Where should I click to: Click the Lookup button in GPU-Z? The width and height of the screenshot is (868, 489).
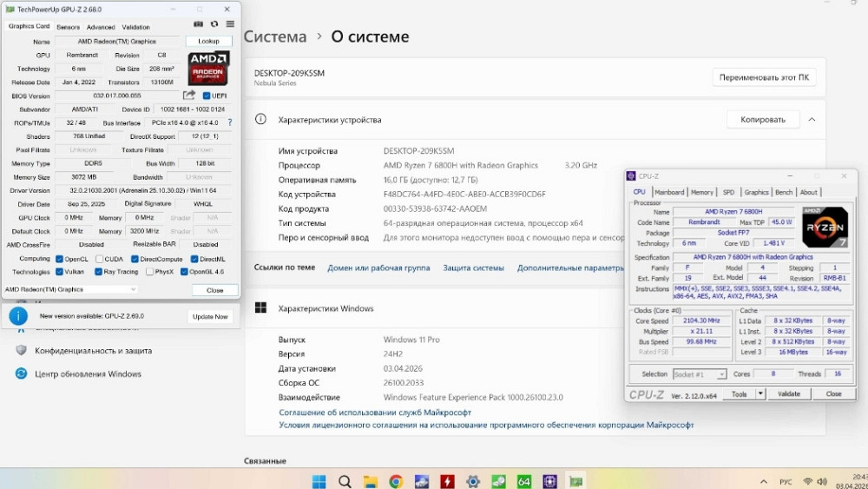coord(208,42)
